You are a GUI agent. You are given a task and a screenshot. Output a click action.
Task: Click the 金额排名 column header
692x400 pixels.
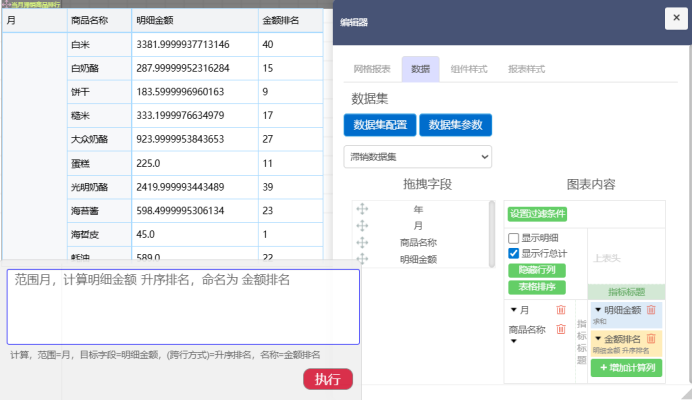291,20
